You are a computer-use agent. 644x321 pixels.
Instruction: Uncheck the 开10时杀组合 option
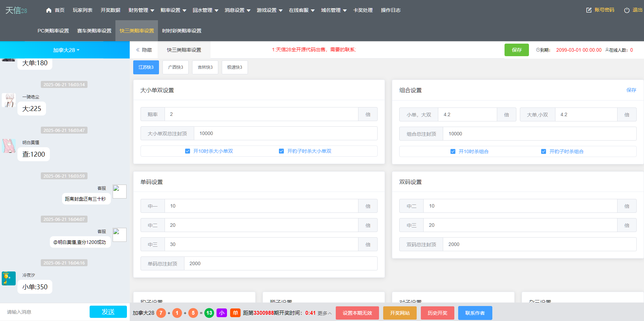[453, 151]
